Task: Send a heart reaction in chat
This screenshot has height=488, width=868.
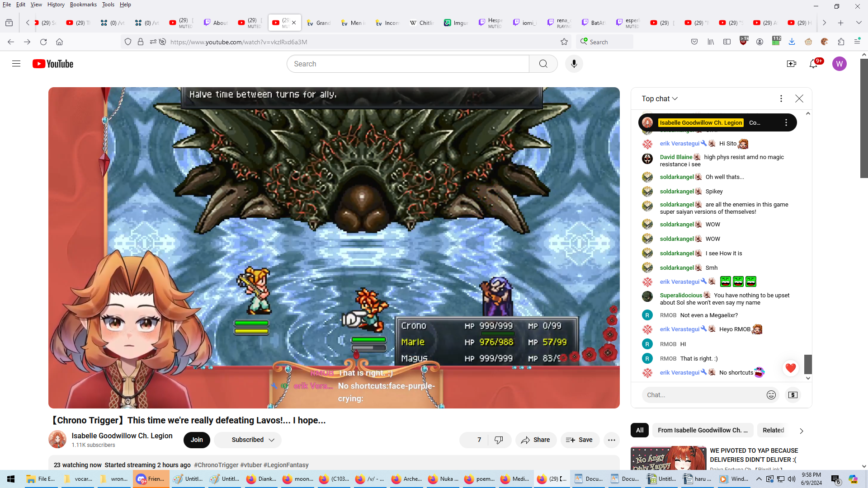Action: [790, 368]
